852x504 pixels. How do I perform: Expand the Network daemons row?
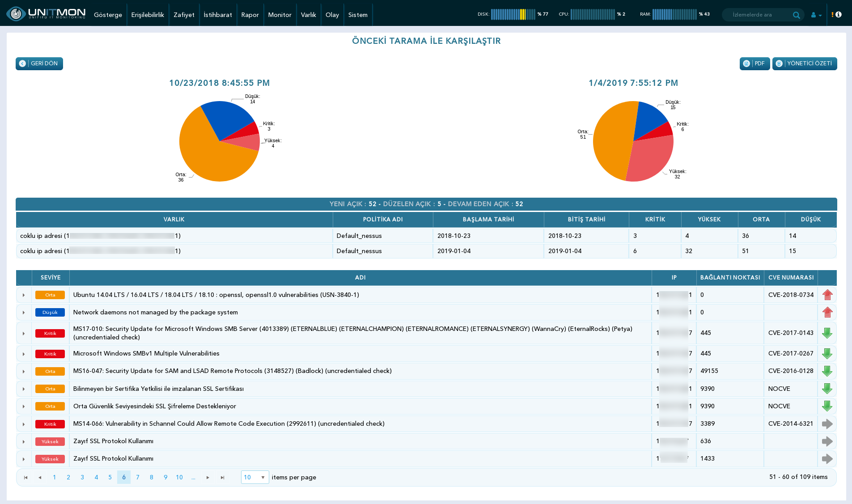point(24,313)
